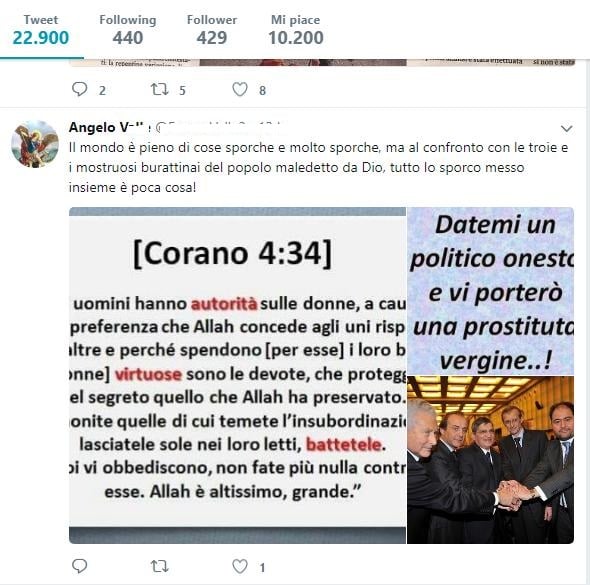Open the Follower tab showing 429
Image resolution: width=590 pixels, height=585 pixels.
pyautogui.click(x=212, y=30)
